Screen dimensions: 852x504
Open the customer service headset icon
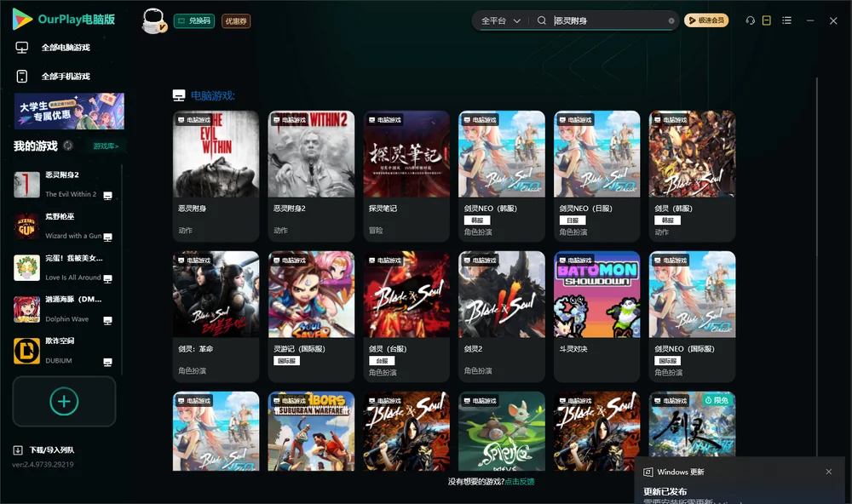[x=750, y=20]
